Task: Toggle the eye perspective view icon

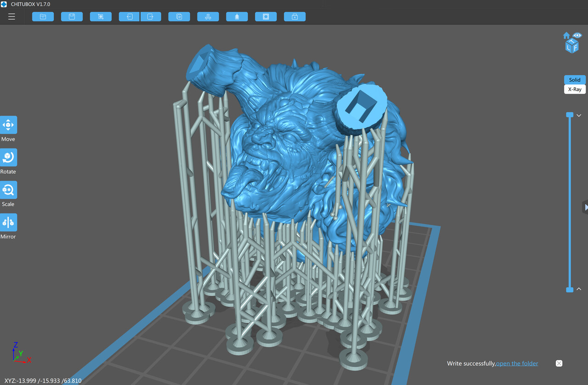Action: pyautogui.click(x=577, y=35)
